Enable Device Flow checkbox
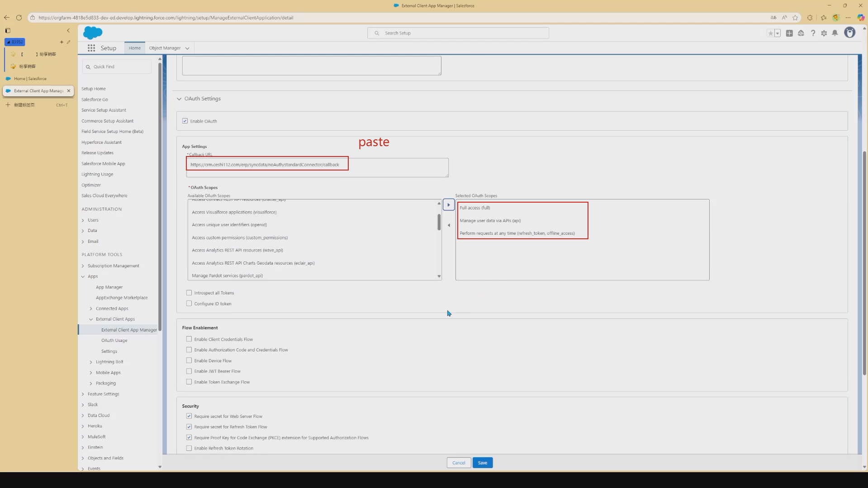This screenshot has width=868, height=488. tap(189, 360)
